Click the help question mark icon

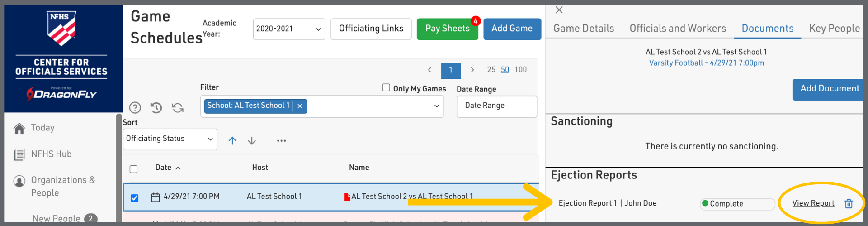(x=135, y=107)
